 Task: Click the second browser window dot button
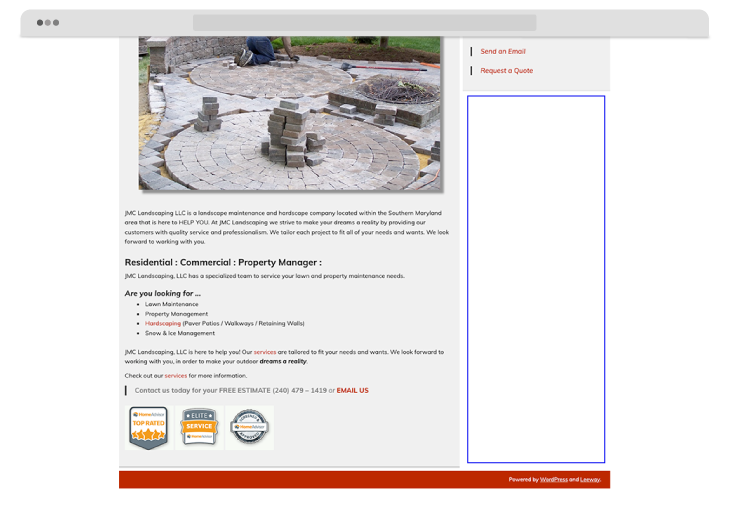[x=48, y=22]
